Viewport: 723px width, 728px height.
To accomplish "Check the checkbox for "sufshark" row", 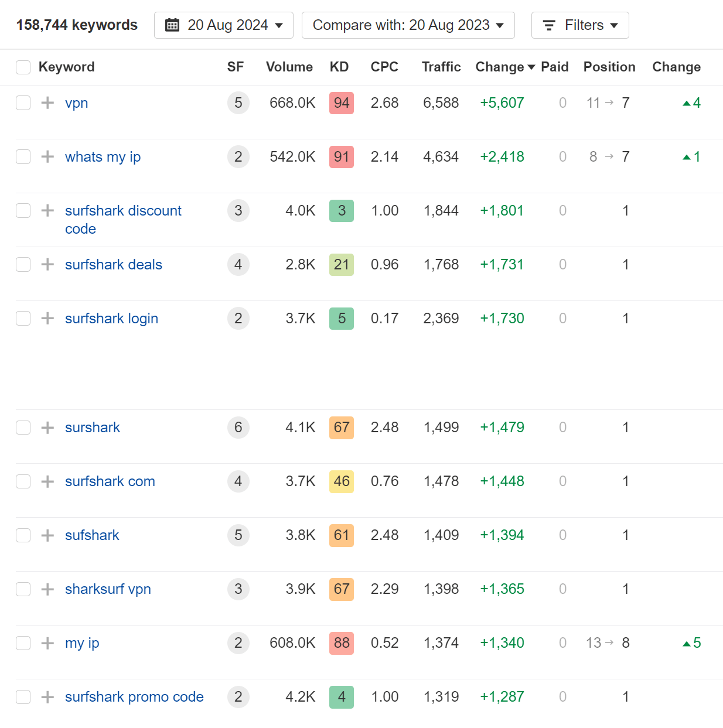I will pyautogui.click(x=23, y=535).
